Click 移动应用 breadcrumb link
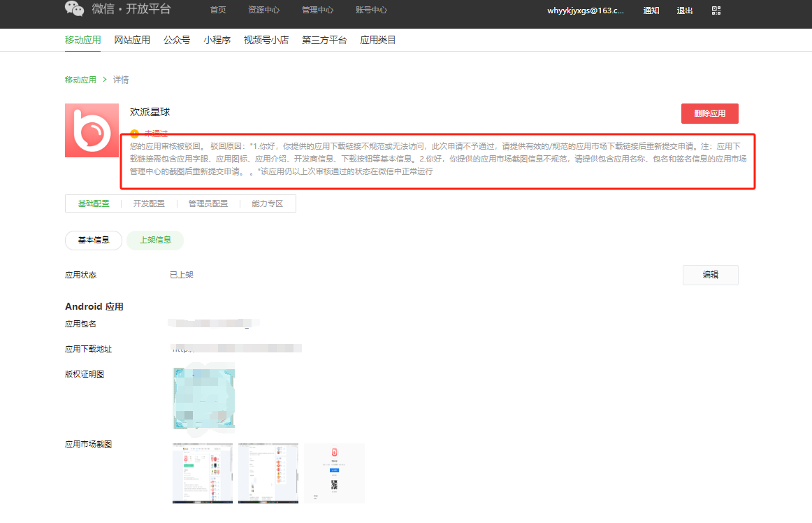The height and width of the screenshot is (523, 812). (x=80, y=80)
